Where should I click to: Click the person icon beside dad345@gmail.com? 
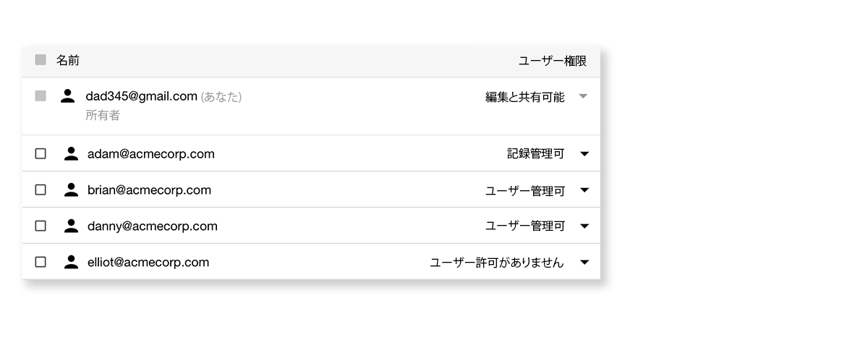point(68,95)
